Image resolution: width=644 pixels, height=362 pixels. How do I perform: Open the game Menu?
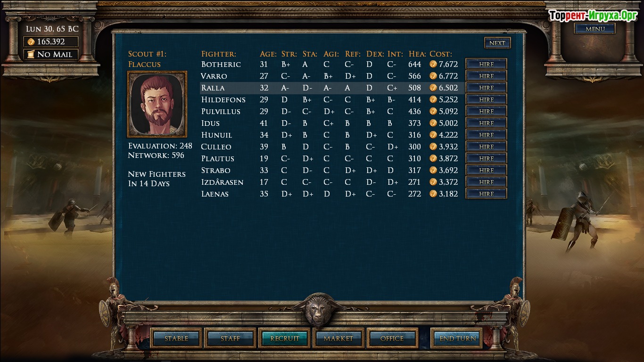coord(595,29)
